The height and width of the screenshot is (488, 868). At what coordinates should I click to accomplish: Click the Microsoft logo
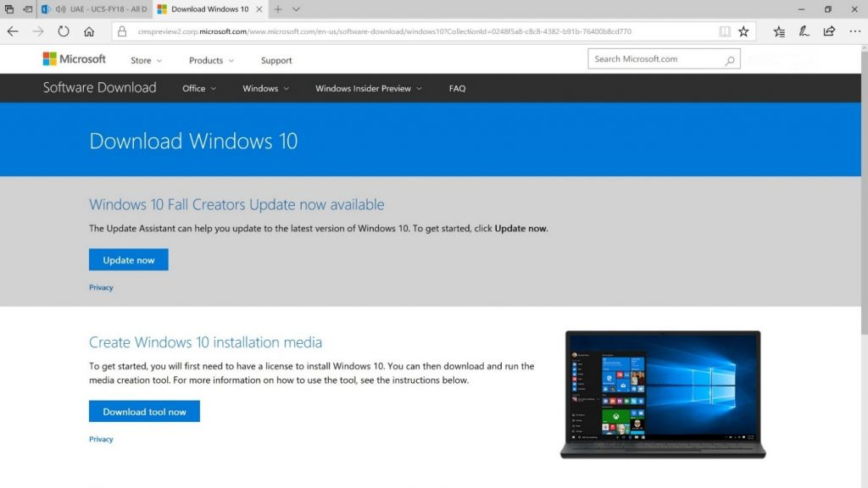click(75, 58)
